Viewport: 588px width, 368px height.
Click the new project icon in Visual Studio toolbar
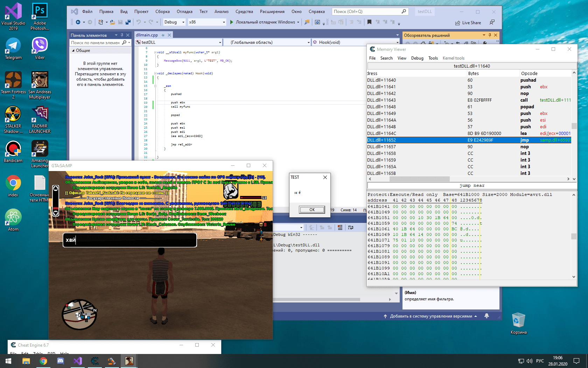point(101,22)
